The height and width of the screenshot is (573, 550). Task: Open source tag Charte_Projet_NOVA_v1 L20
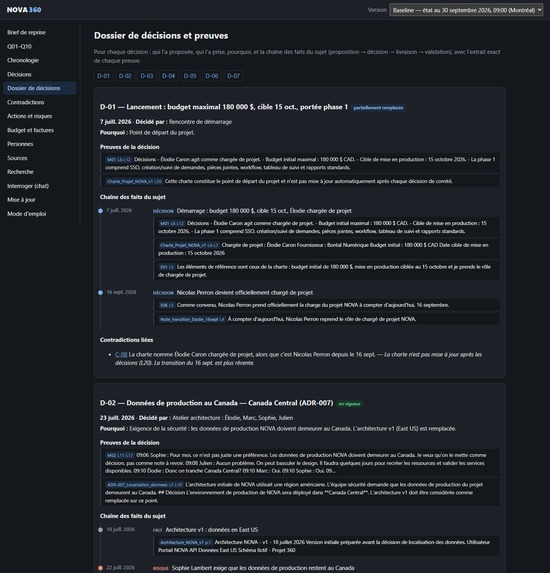134,181
